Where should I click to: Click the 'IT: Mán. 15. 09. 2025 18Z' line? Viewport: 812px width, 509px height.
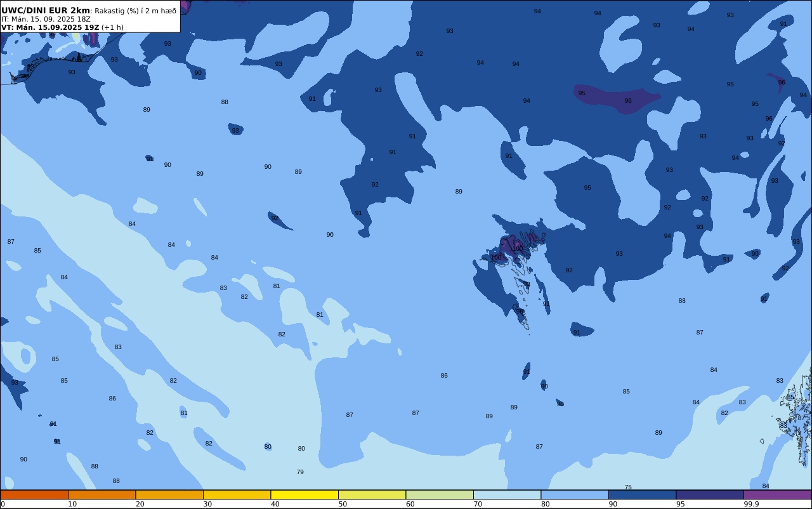(46, 19)
